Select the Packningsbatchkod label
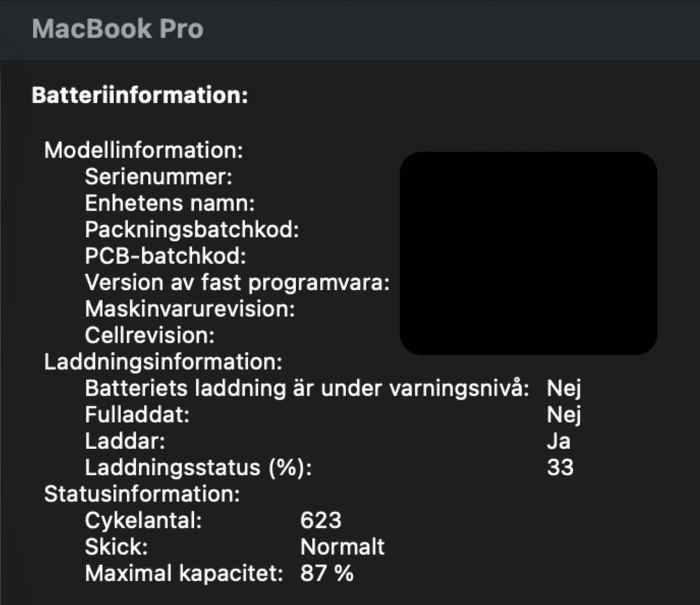This screenshot has height=605, width=700. [x=192, y=230]
